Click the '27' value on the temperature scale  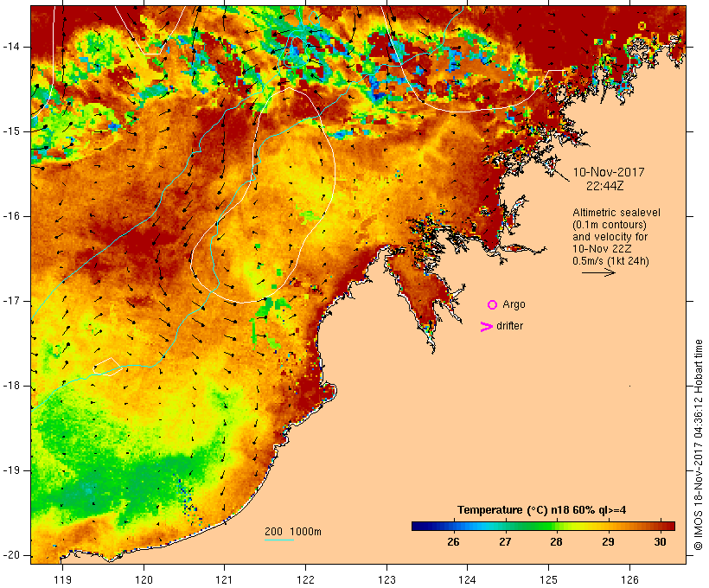[x=505, y=541]
